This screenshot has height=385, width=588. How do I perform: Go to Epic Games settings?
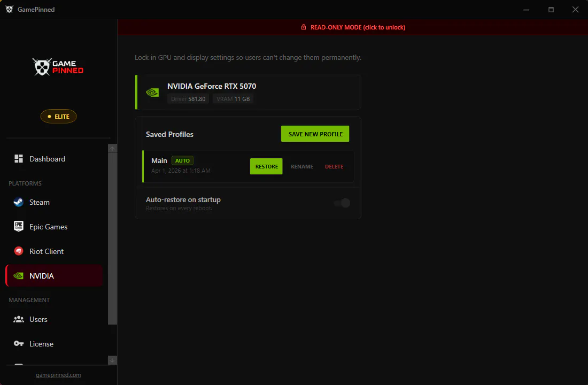[x=55, y=227]
